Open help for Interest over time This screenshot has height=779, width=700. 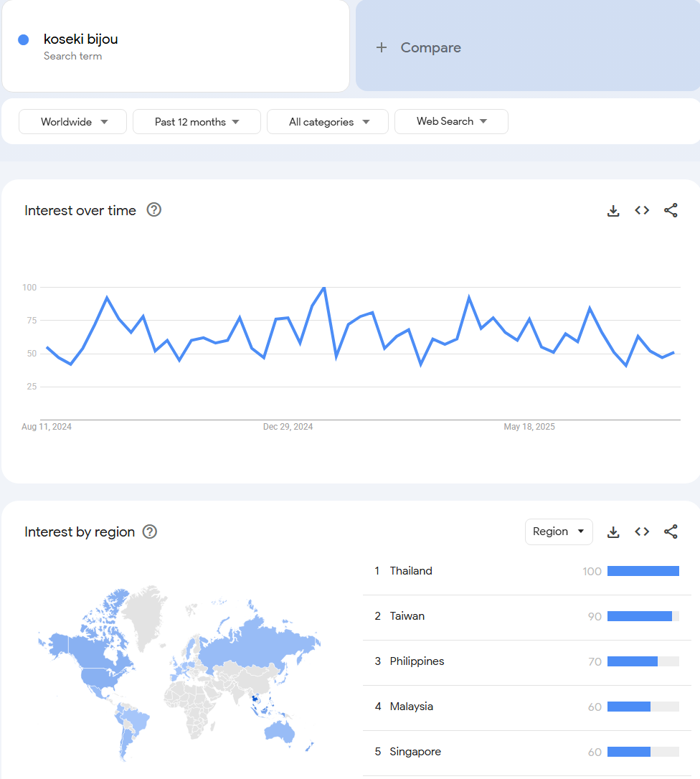(154, 210)
